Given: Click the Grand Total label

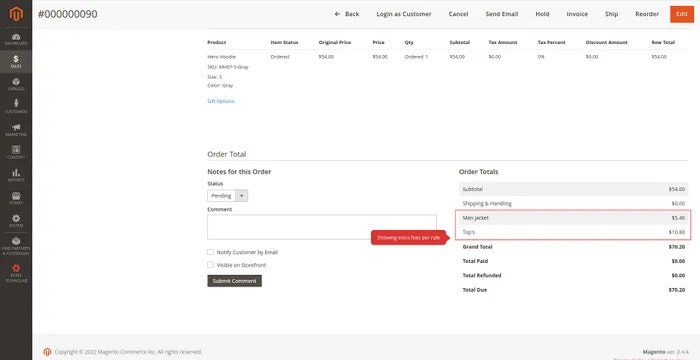Looking at the screenshot, I should tap(477, 247).
